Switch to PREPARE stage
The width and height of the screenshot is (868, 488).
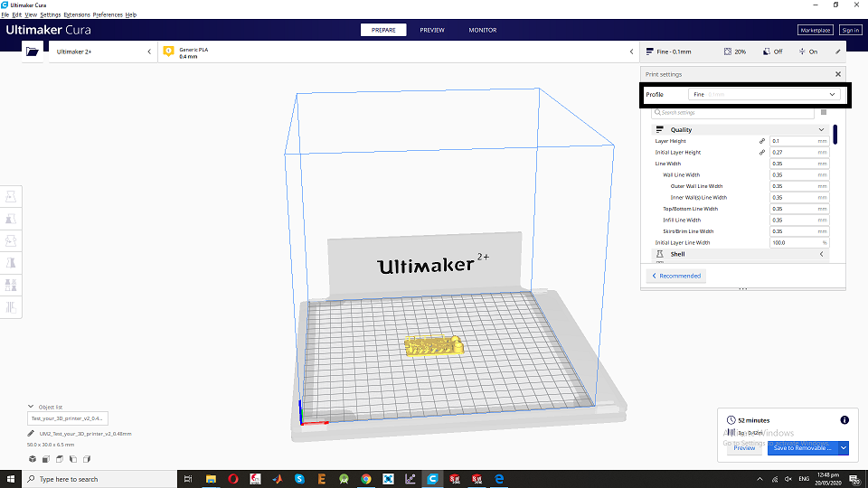[383, 30]
